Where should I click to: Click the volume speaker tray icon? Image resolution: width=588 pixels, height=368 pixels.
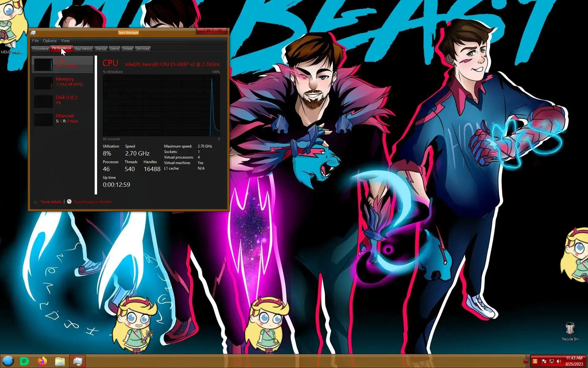559,361
